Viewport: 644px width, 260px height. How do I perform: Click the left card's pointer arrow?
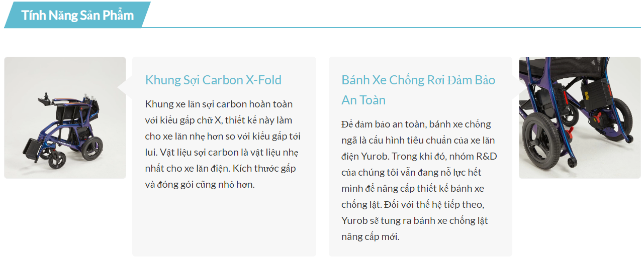[123, 88]
